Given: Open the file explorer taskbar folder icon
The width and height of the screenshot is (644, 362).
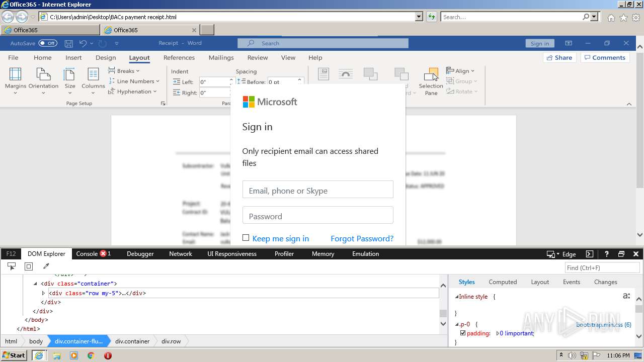Looking at the screenshot, I should [x=57, y=355].
